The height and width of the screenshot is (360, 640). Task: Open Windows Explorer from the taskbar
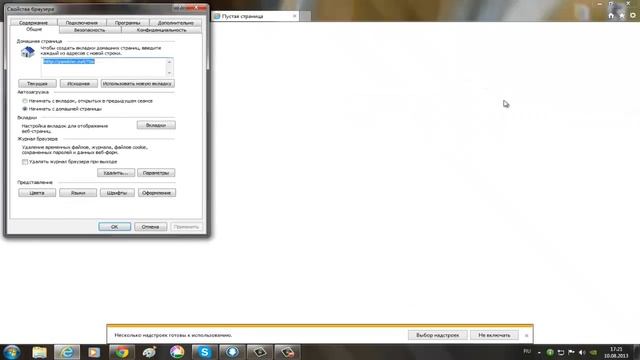39,352
